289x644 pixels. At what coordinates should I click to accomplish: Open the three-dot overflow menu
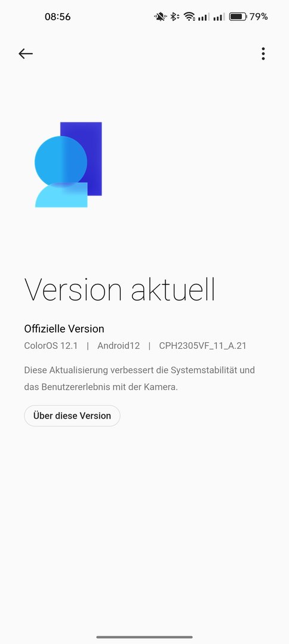click(x=263, y=54)
